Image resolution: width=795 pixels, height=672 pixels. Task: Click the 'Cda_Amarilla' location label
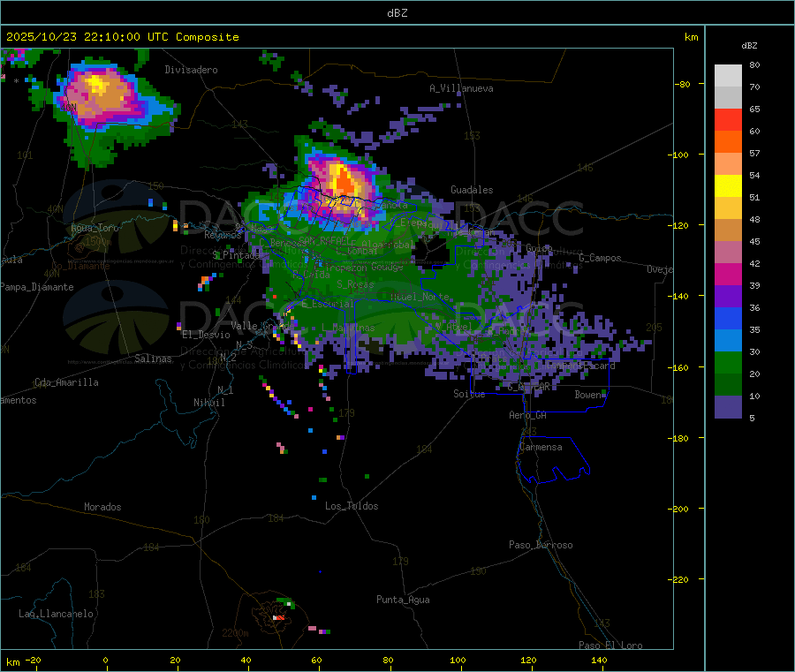(x=66, y=382)
